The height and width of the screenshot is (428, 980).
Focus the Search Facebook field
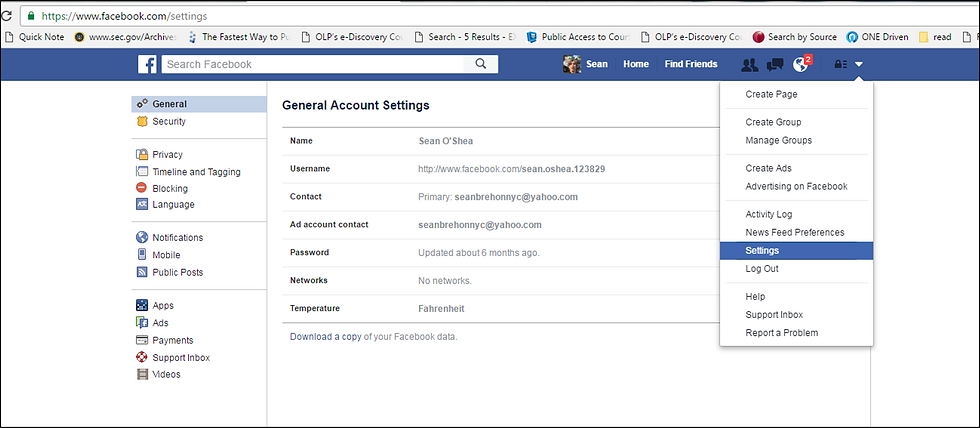pos(312,64)
